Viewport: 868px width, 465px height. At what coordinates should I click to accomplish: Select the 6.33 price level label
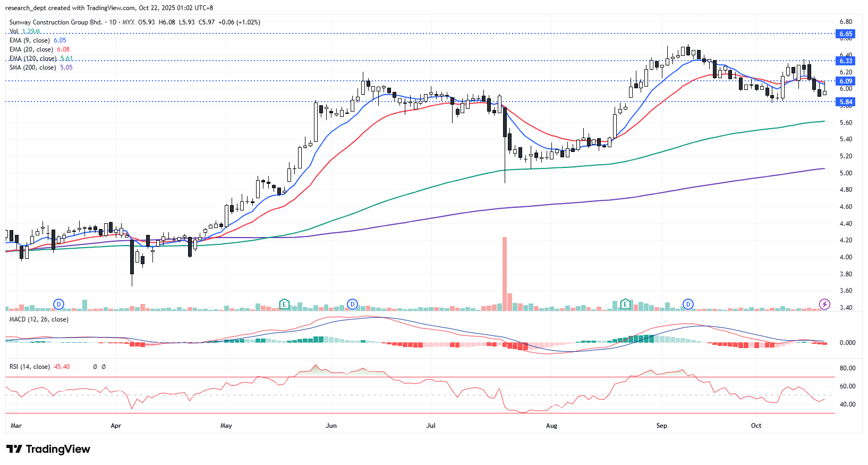click(846, 61)
